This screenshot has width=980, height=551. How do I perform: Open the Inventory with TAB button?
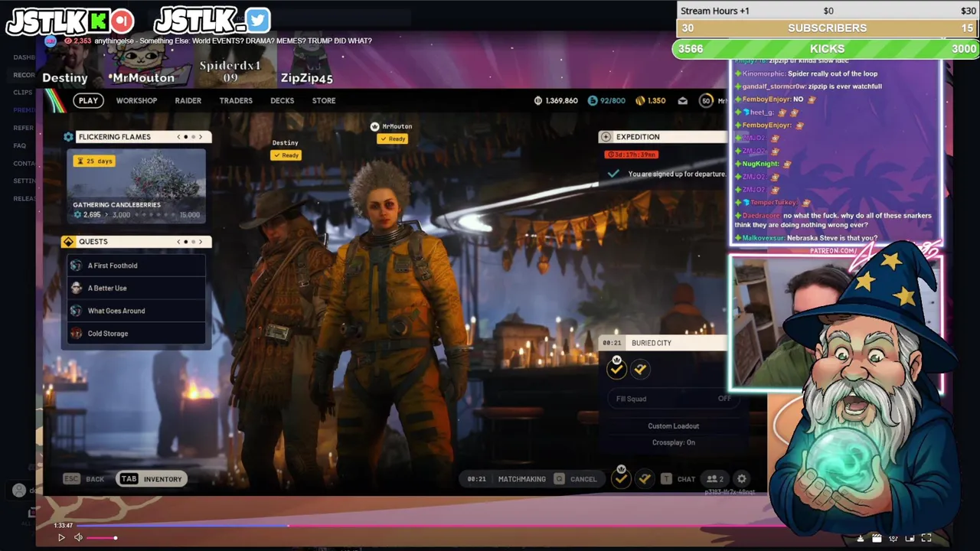pos(151,479)
